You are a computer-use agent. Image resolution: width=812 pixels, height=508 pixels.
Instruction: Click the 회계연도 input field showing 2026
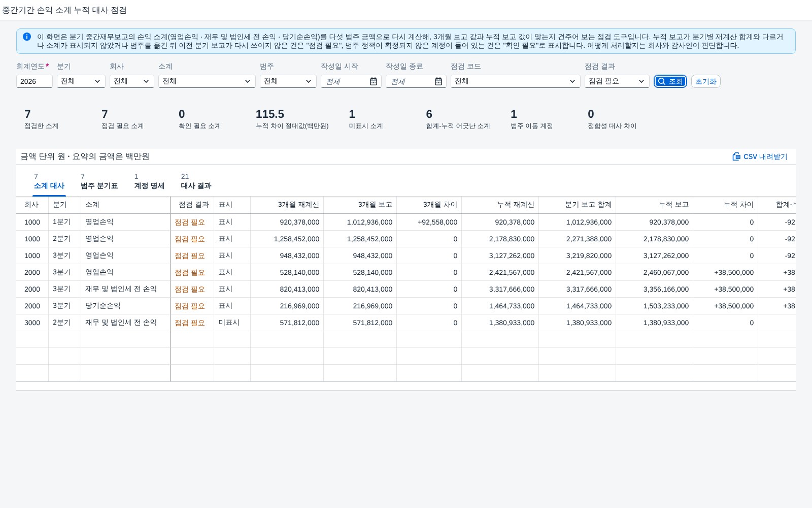35,81
